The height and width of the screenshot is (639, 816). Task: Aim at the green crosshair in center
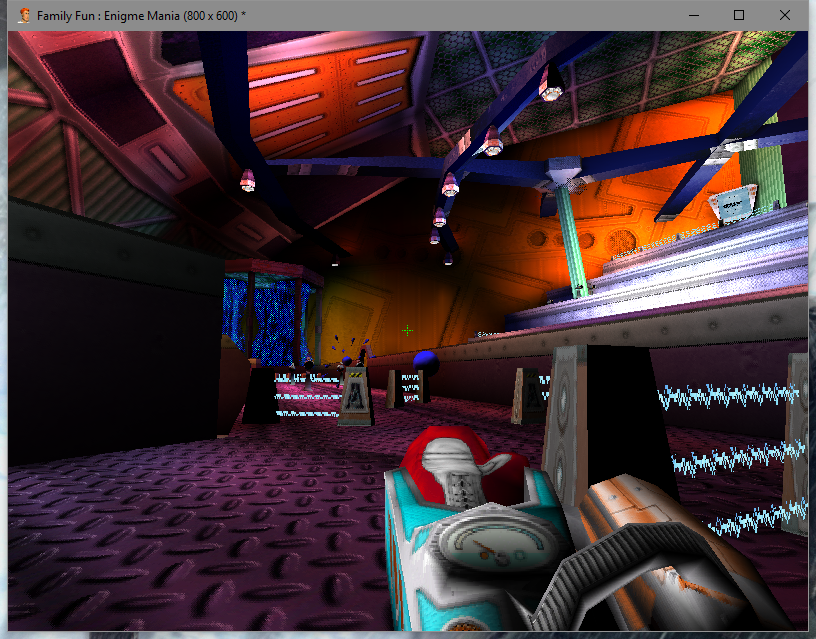click(x=407, y=330)
